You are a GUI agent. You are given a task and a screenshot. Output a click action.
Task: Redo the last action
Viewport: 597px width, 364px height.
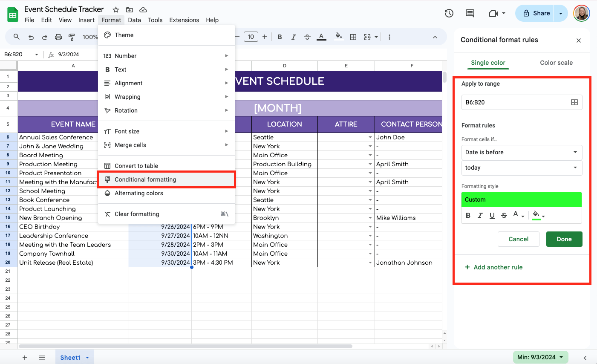point(44,37)
